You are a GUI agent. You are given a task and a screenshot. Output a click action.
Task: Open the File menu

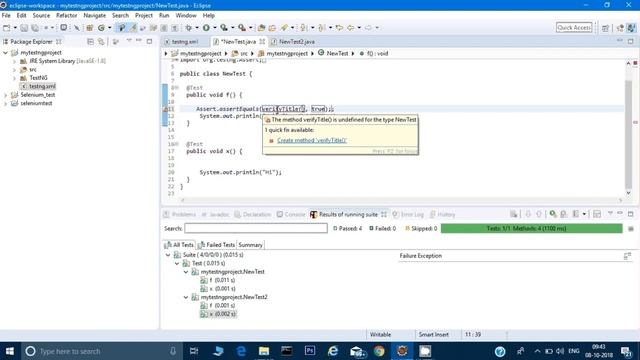(x=6, y=16)
